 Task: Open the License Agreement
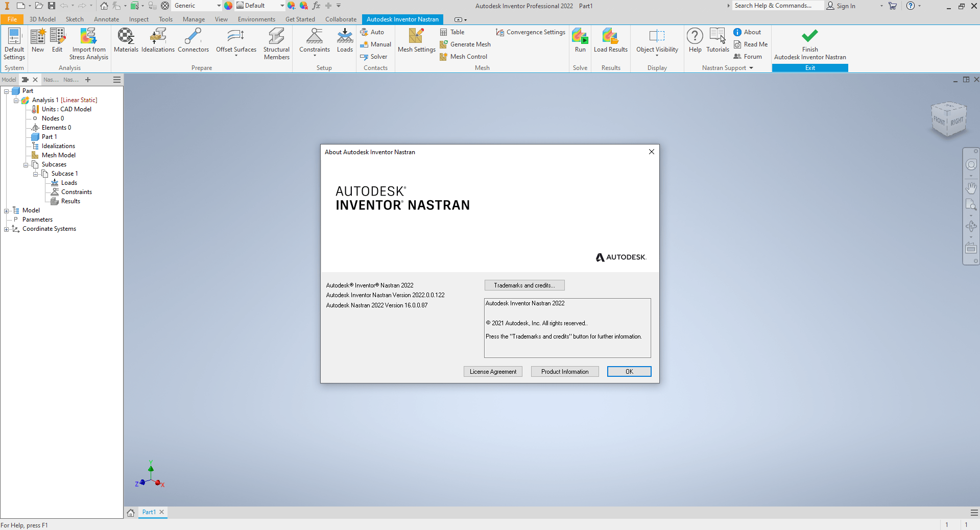tap(493, 372)
